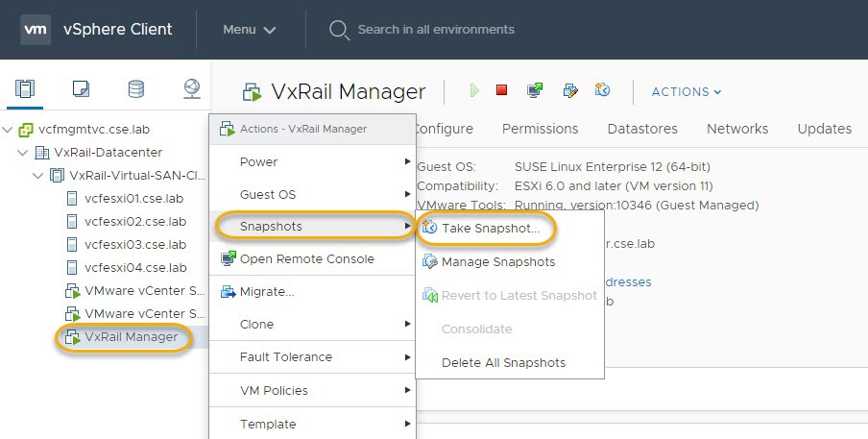
Task: Launch console icon next to VxRail Manager title
Action: coord(535,91)
